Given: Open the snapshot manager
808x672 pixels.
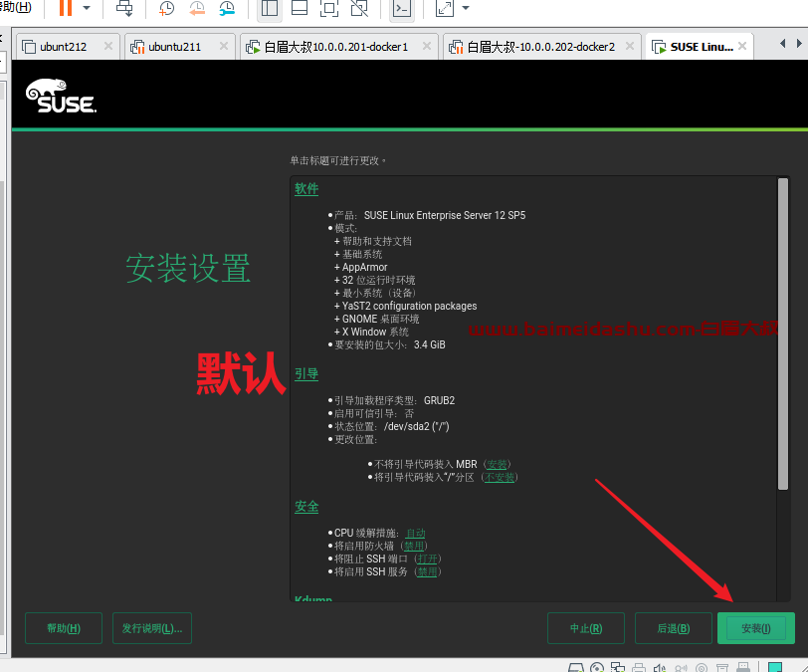Looking at the screenshot, I should (227, 8).
